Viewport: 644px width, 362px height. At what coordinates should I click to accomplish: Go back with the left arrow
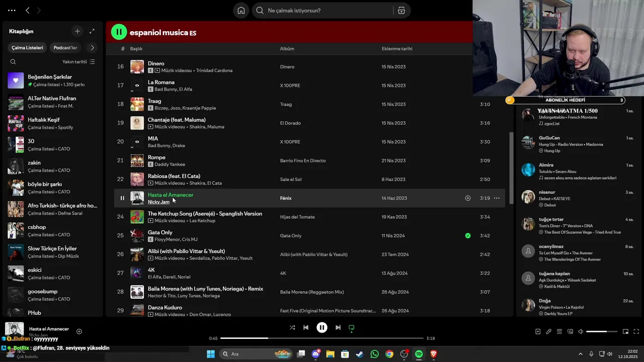[28, 10]
